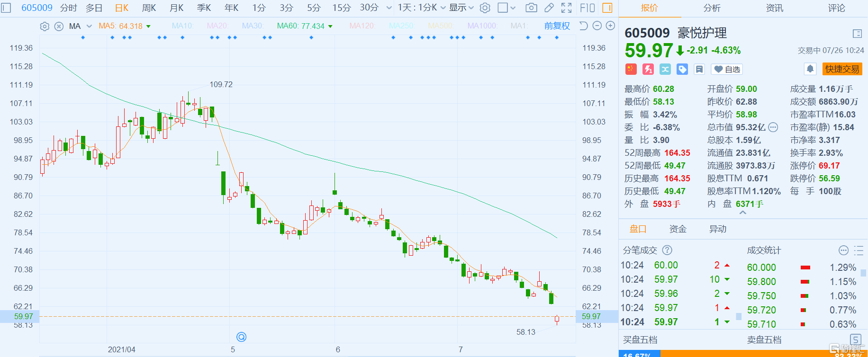Toggle the right sidebar panel icon
The height and width of the screenshot is (357, 868).
[607, 8]
